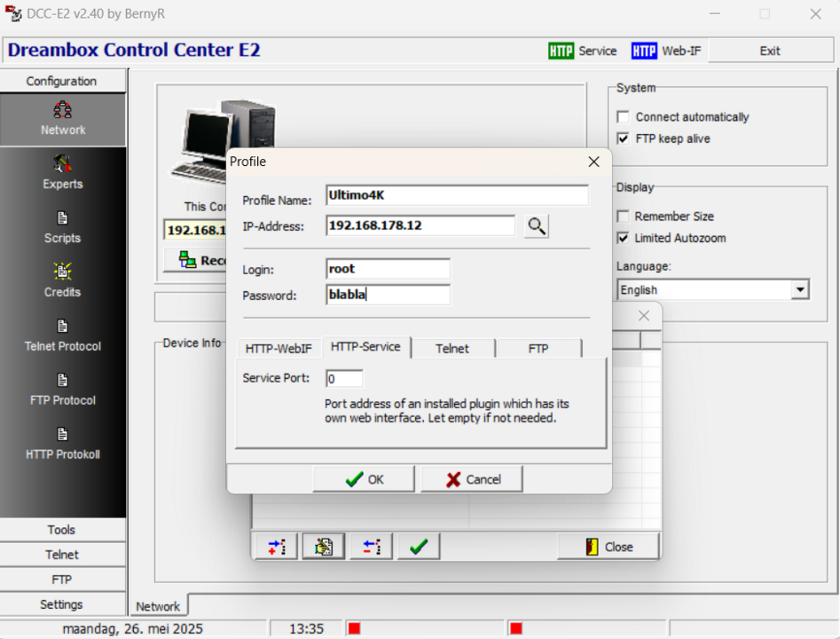Click the Close button below the profile list
The height and width of the screenshot is (639, 840).
(608, 546)
